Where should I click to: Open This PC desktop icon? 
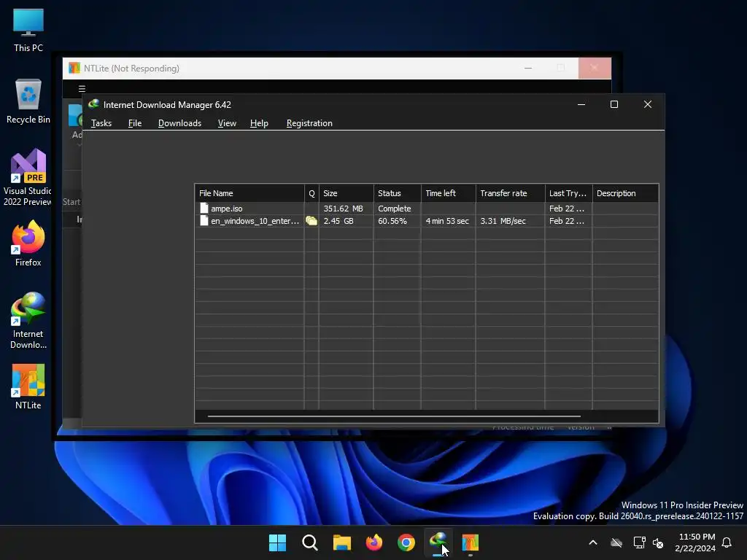pyautogui.click(x=28, y=29)
